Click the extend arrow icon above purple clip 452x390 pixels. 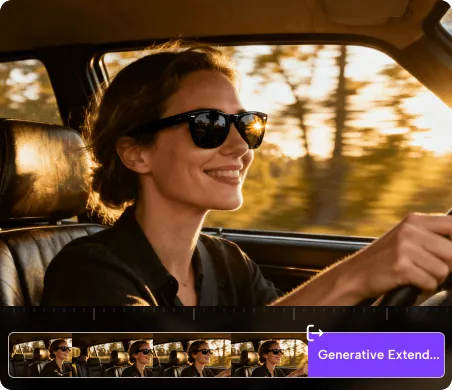tap(315, 333)
